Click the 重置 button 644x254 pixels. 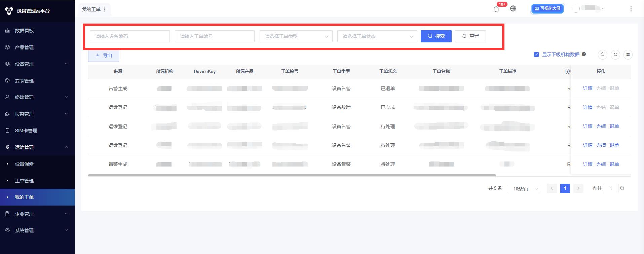tap(470, 36)
